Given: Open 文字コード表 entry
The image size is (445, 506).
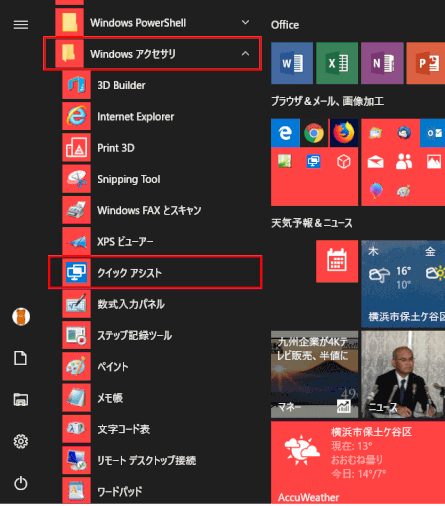Looking at the screenshot, I should 162,429.
